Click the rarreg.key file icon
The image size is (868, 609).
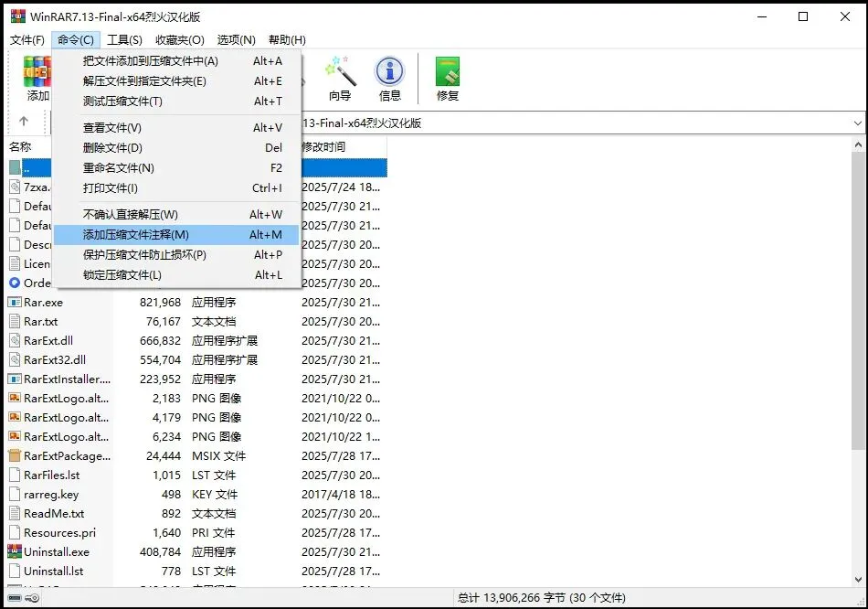(x=15, y=494)
